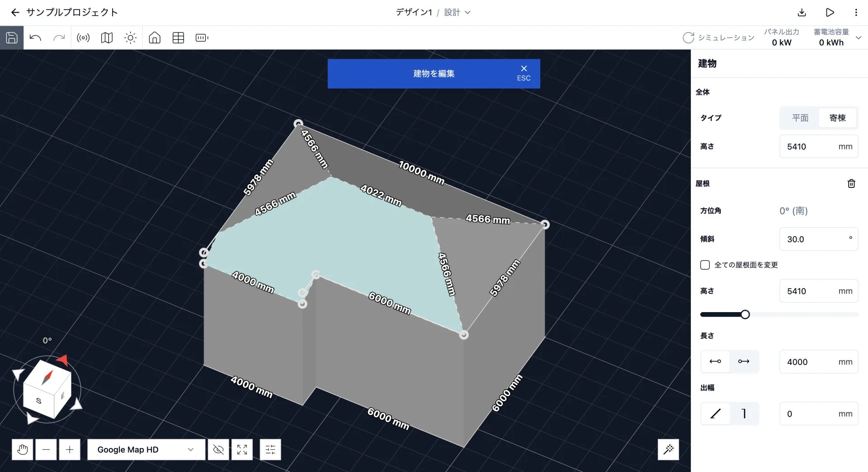Select the both-sides length mode
The width and height of the screenshot is (868, 472).
tap(715, 361)
